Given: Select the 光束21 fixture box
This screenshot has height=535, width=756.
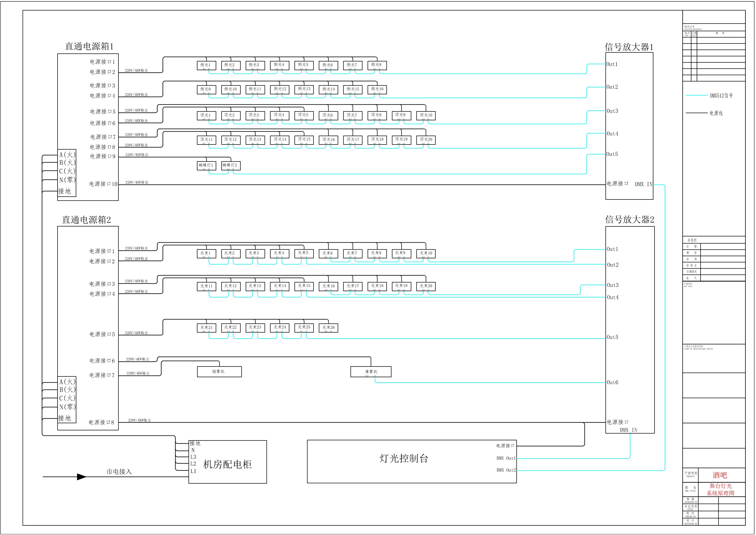Looking at the screenshot, I should click(x=206, y=328).
